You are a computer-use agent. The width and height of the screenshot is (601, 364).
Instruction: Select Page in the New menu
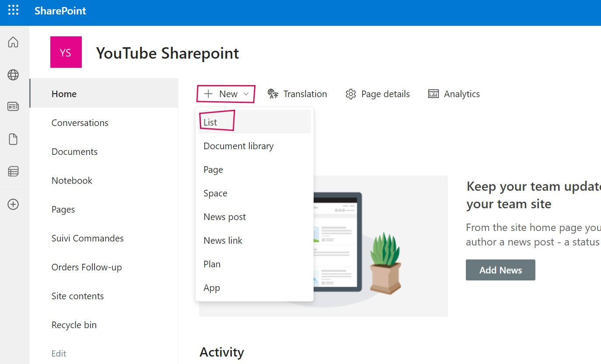tap(254, 170)
